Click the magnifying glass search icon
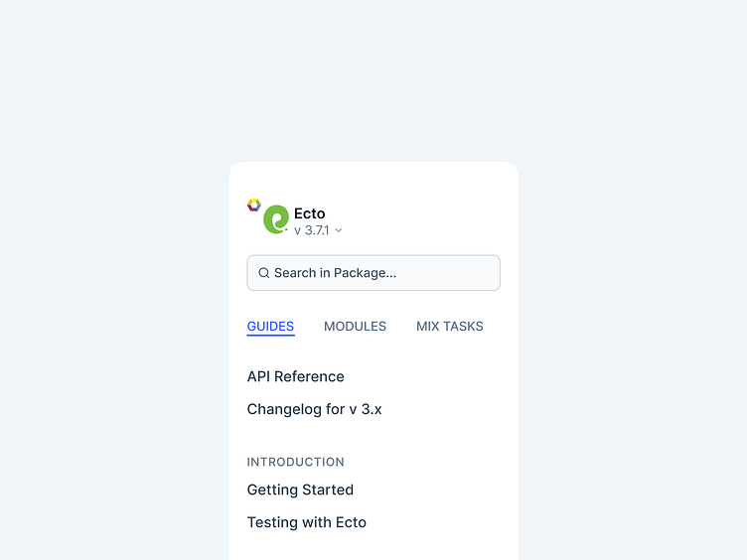 264,273
